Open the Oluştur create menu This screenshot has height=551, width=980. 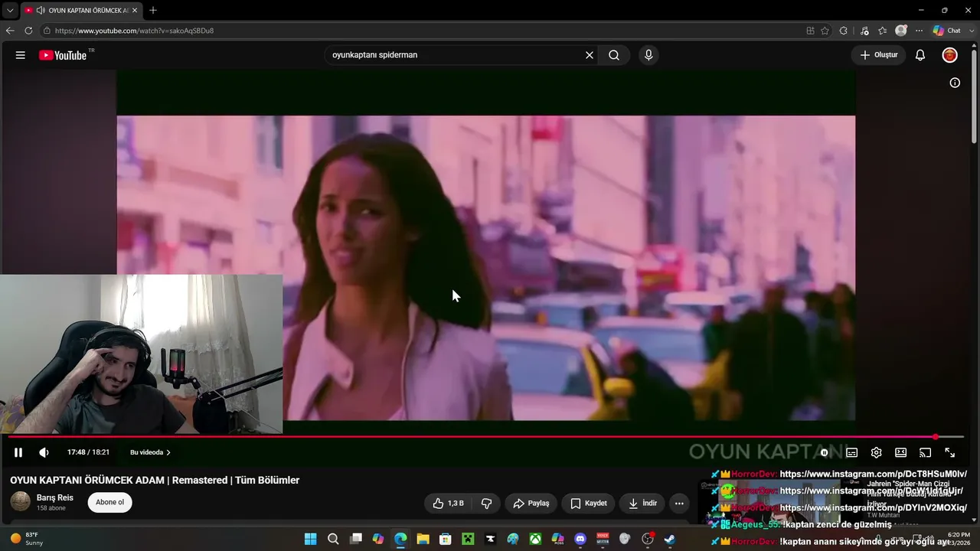pyautogui.click(x=878, y=55)
